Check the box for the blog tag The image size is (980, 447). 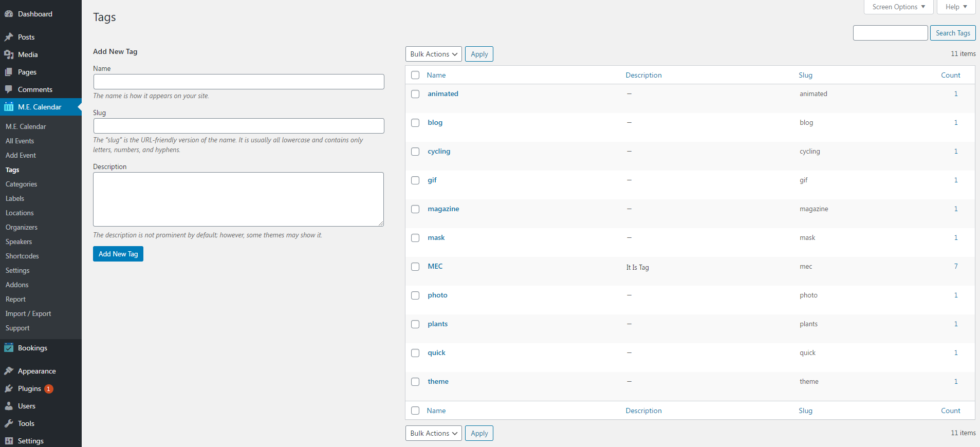[x=415, y=123]
